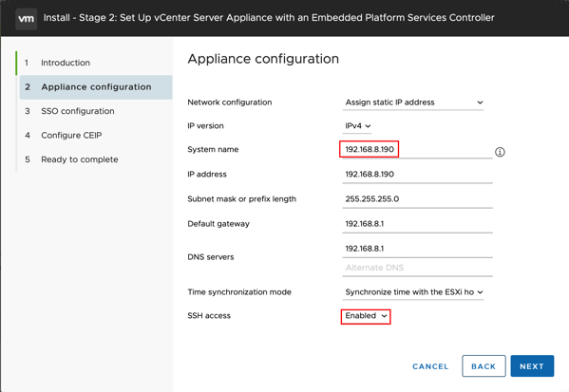Click the Alternate DNS field
This screenshot has width=569, height=392.
point(417,268)
